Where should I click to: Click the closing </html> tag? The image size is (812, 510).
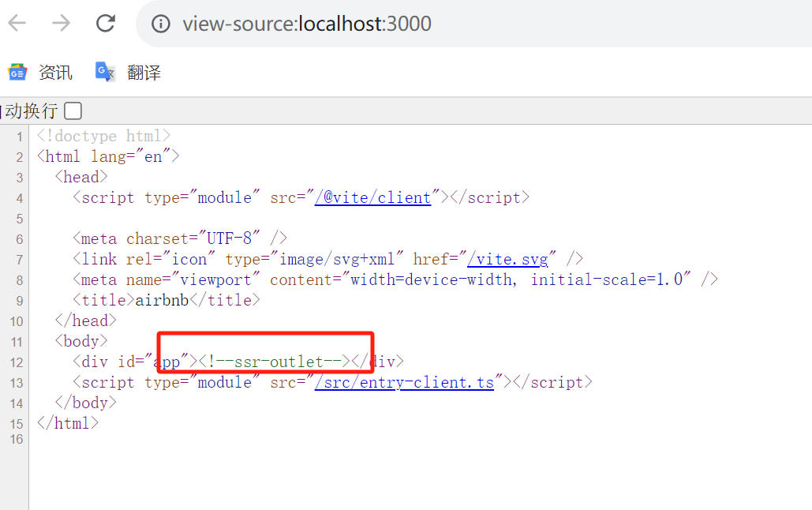point(68,423)
